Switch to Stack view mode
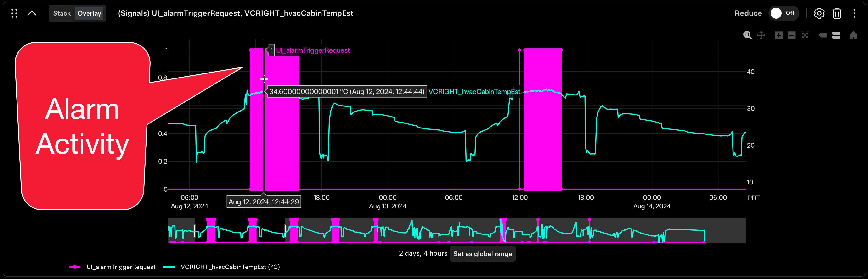Image resolution: width=868 pixels, height=279 pixels. [x=62, y=13]
